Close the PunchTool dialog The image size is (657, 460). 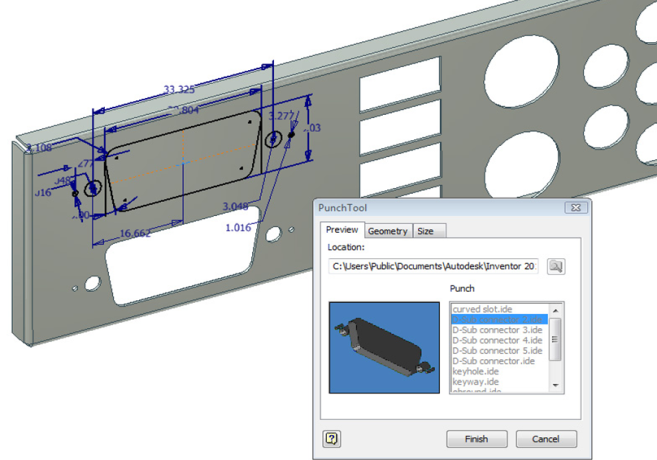576,208
